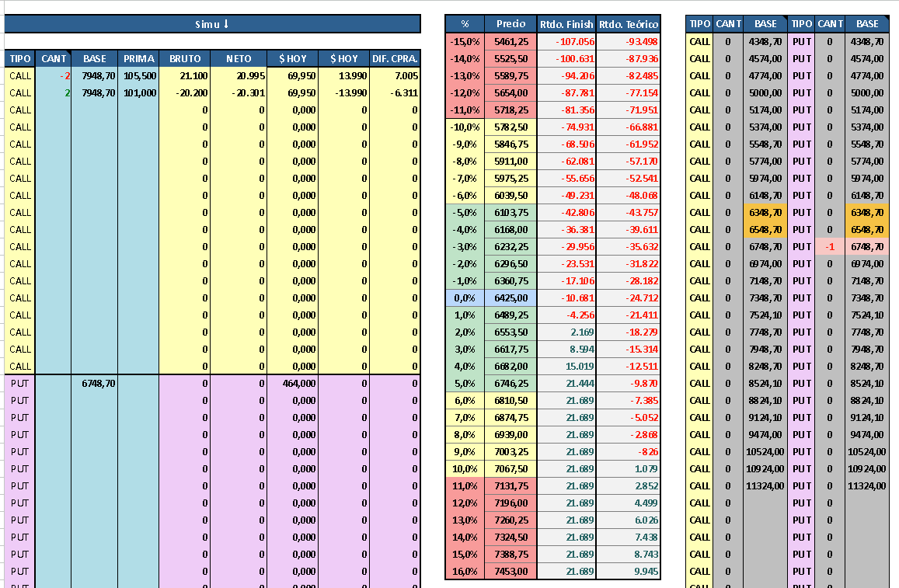The width and height of the screenshot is (899, 588).
Task: Select the BRUTO value 21.100
Action: click(185, 75)
